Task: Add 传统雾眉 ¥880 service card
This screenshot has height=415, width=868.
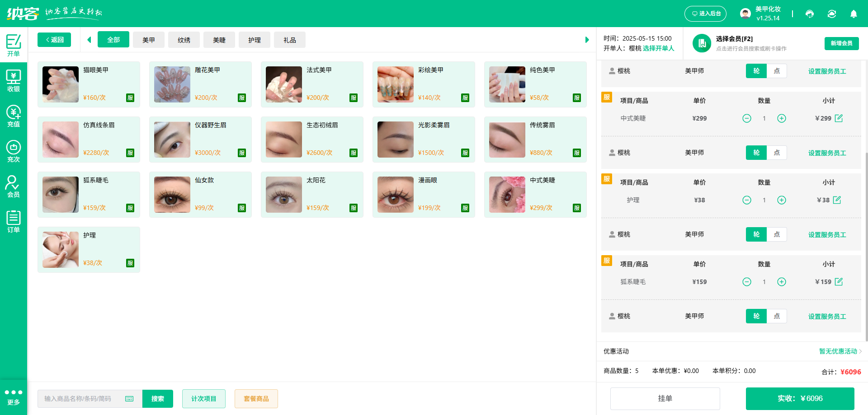Action: tap(535, 140)
